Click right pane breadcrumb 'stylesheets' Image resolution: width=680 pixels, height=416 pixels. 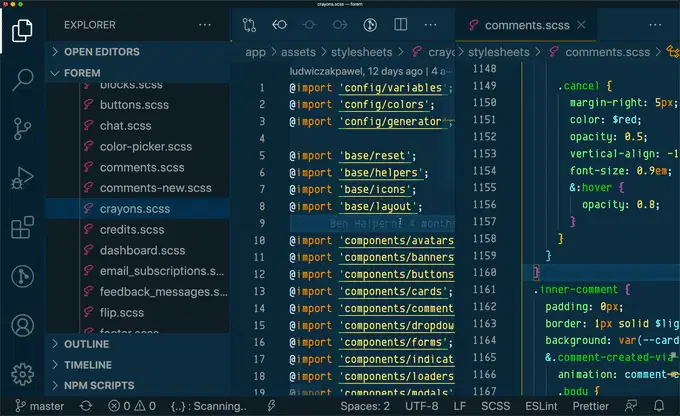[498, 52]
